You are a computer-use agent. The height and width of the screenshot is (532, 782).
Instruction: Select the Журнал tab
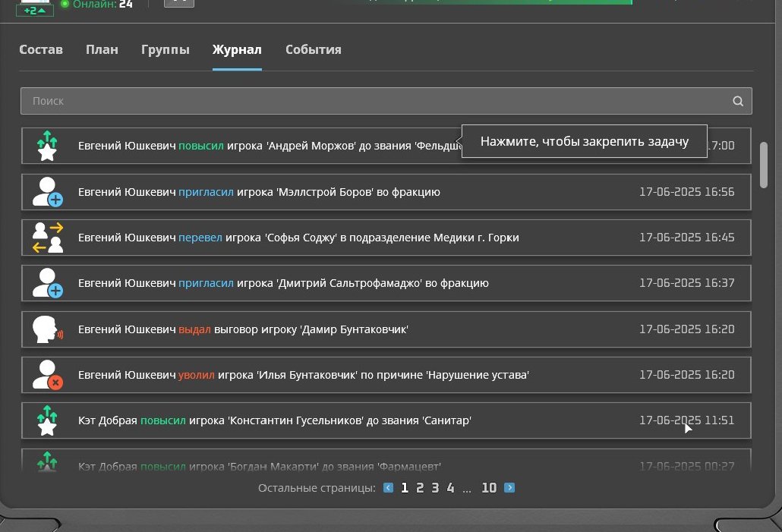click(x=237, y=50)
